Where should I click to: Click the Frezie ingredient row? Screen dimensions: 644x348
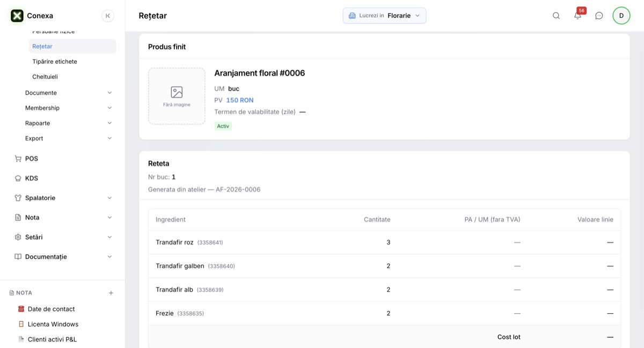tap(384, 313)
